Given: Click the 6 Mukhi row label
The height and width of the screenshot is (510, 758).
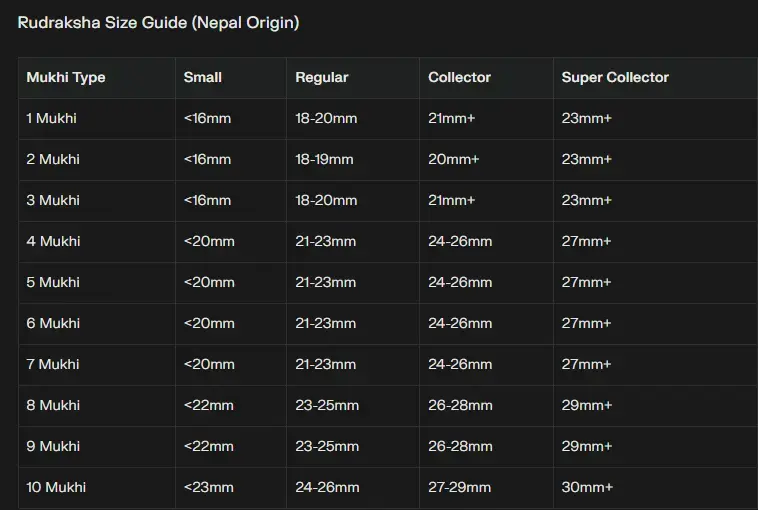Looking at the screenshot, I should (x=53, y=323).
